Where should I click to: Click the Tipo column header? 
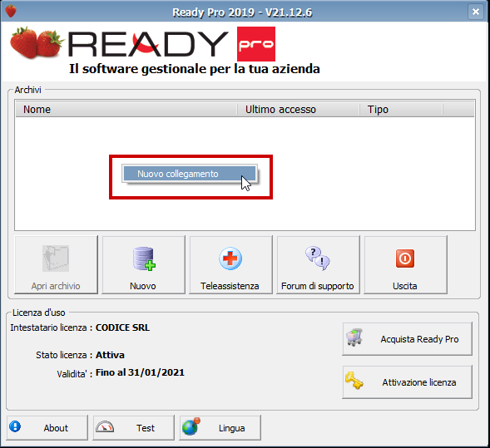pyautogui.click(x=401, y=109)
